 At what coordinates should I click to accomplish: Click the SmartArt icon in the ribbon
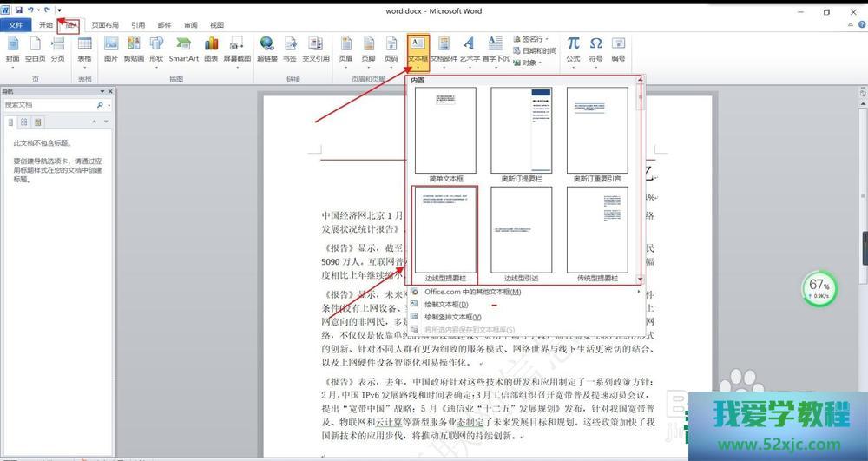183,48
